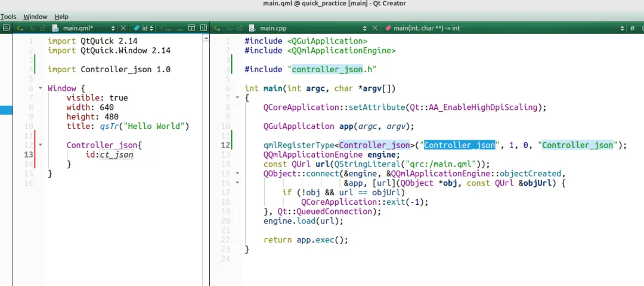The image size is (644, 286).
Task: Click the main.cpp file type icon
Action: tap(253, 29)
